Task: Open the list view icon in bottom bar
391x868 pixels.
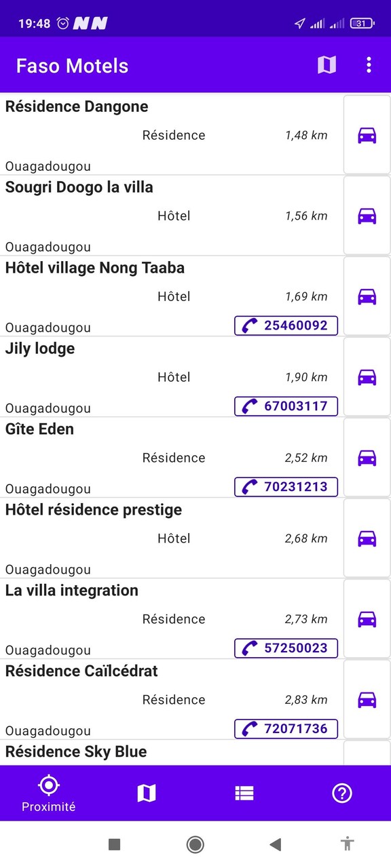Action: tap(244, 792)
